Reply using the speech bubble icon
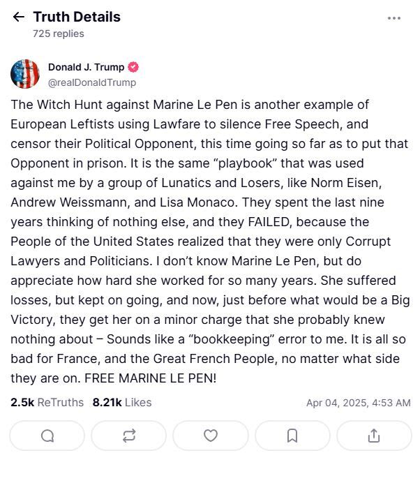Screen dimensions: 420x504 click(47, 436)
